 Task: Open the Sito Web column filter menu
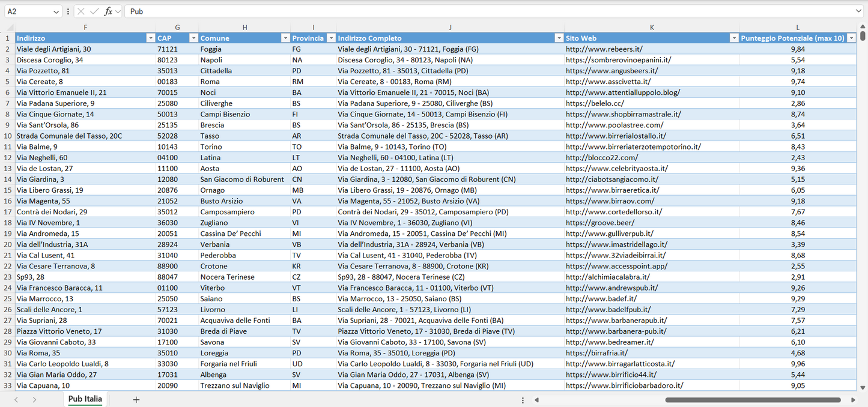[x=734, y=38]
